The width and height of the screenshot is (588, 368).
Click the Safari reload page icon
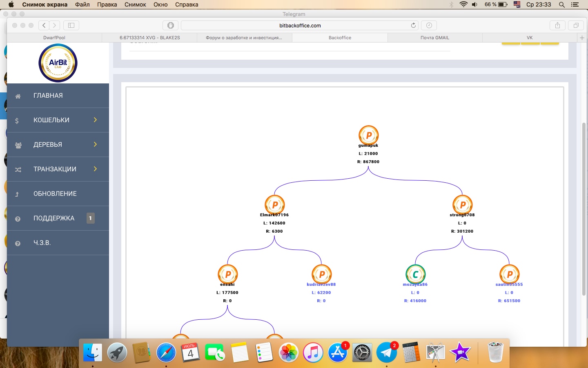pyautogui.click(x=413, y=25)
